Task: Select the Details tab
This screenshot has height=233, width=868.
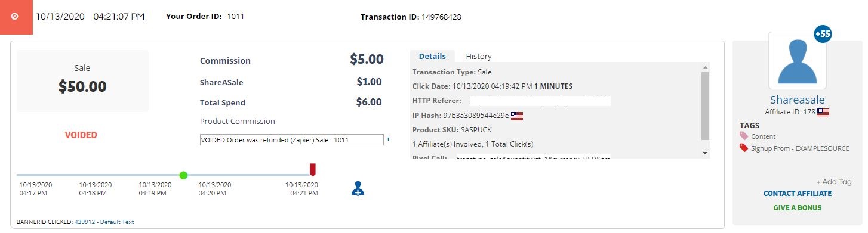Action: coord(432,56)
